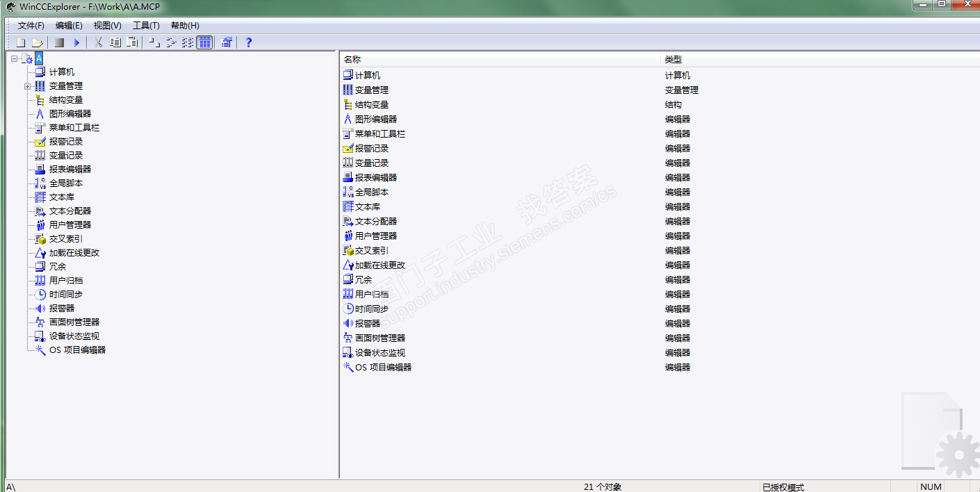Select 设备状态监视 in the project tree

click(74, 336)
